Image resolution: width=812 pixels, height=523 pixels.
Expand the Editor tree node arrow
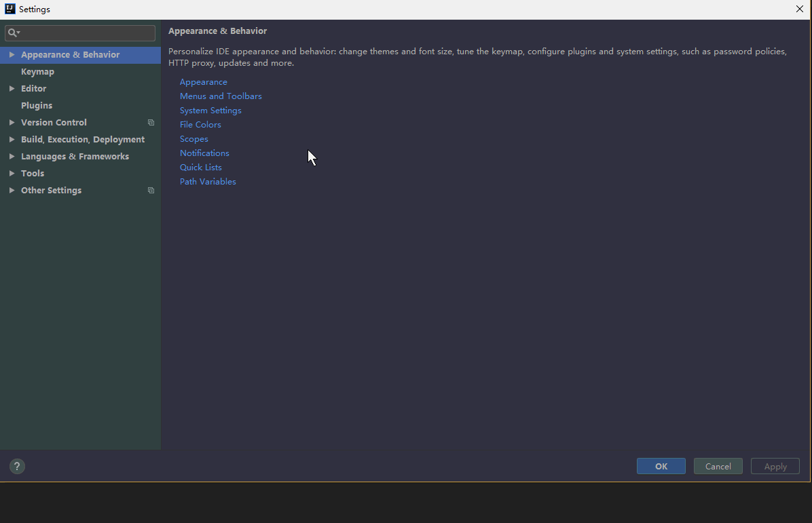tap(12, 89)
